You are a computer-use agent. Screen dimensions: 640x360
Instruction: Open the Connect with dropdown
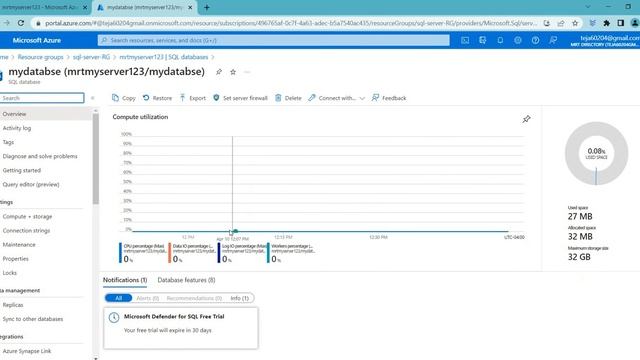point(336,98)
